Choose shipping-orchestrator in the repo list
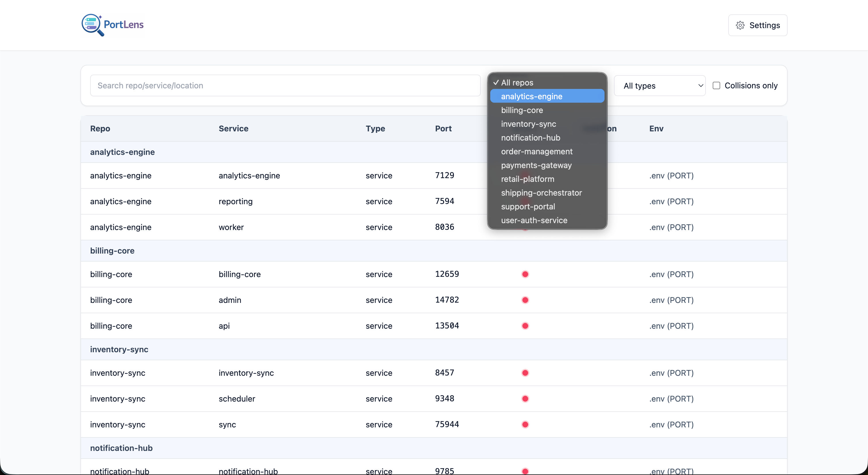Screen dimensions: 868x475 [541, 192]
